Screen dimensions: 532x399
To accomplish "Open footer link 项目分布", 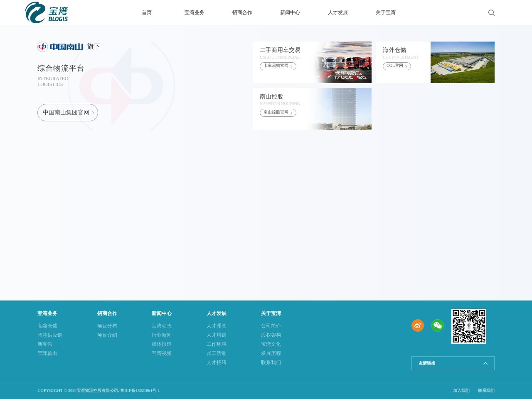I will 107,326.
